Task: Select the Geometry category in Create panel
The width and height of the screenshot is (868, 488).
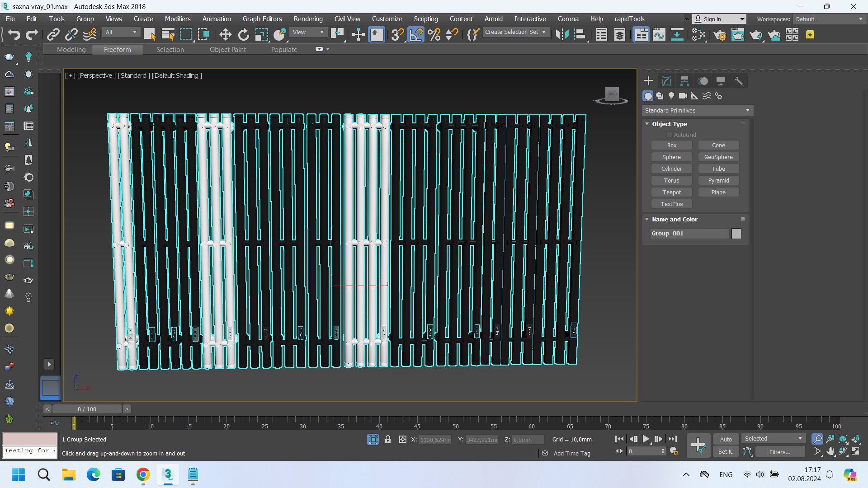Action: (x=648, y=96)
